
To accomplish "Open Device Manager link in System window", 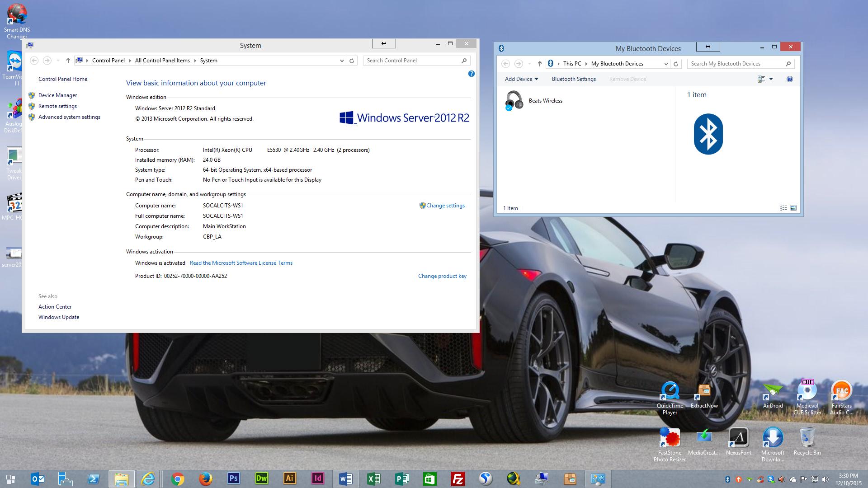I will pyautogui.click(x=57, y=95).
